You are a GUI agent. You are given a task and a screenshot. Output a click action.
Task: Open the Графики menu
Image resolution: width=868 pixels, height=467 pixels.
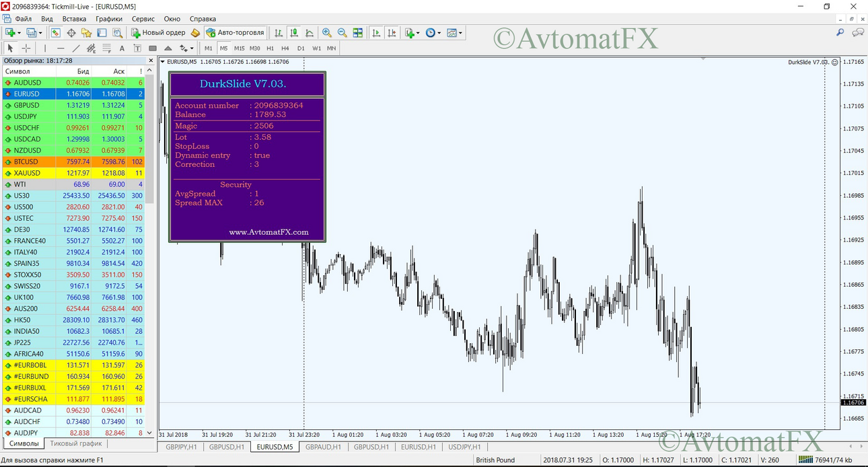tap(109, 19)
